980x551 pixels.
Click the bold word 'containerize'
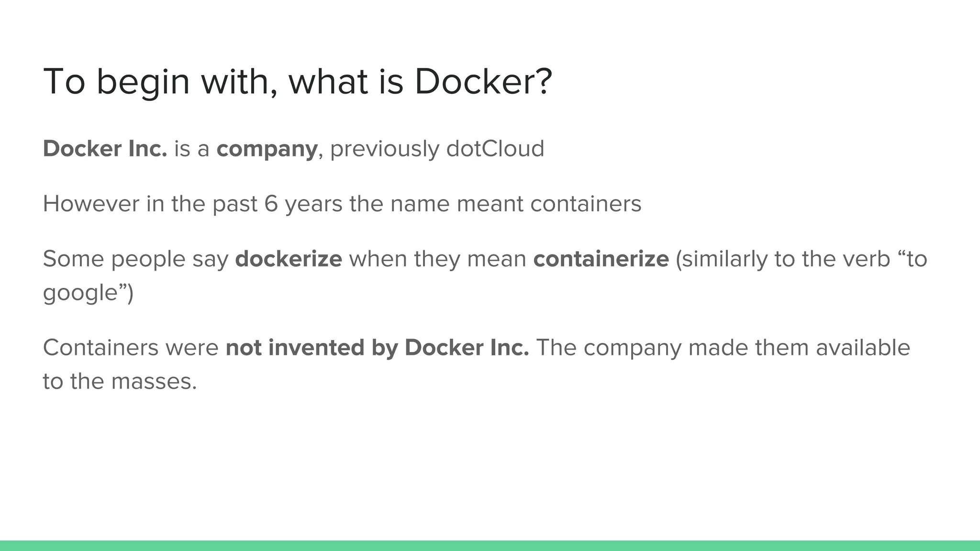coord(601,259)
